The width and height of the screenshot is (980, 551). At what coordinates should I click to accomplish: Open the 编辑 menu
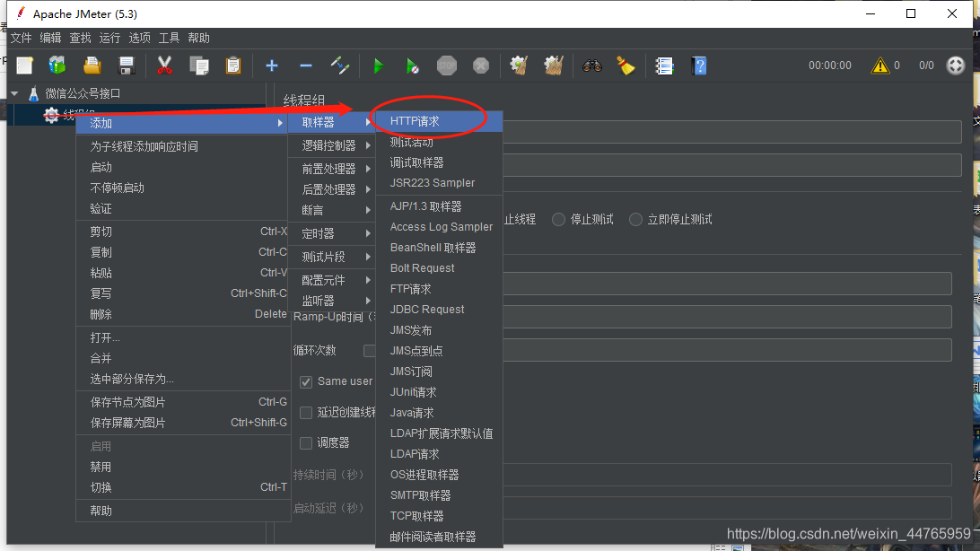[x=50, y=38]
